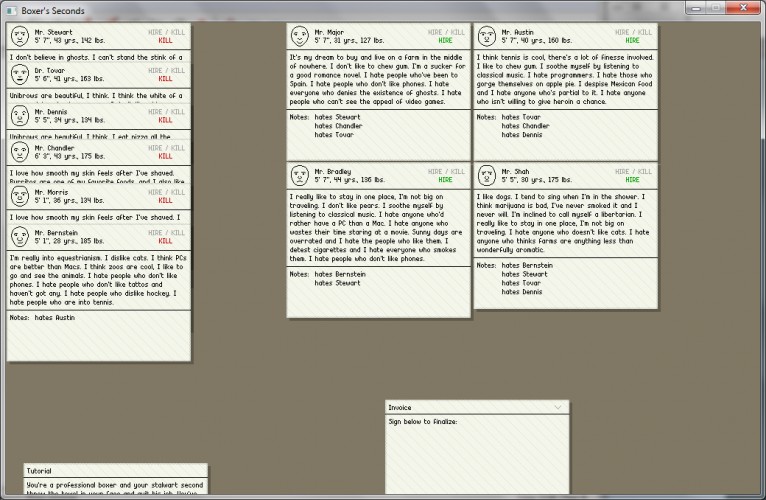766x500 pixels.
Task: Click 'hates Bernstein' note on Mr. Bradley's card
Action: coord(340,274)
